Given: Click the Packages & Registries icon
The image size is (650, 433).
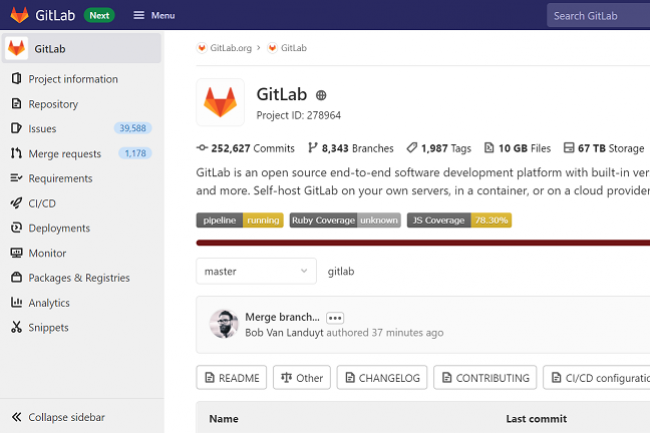Looking at the screenshot, I should 16,277.
